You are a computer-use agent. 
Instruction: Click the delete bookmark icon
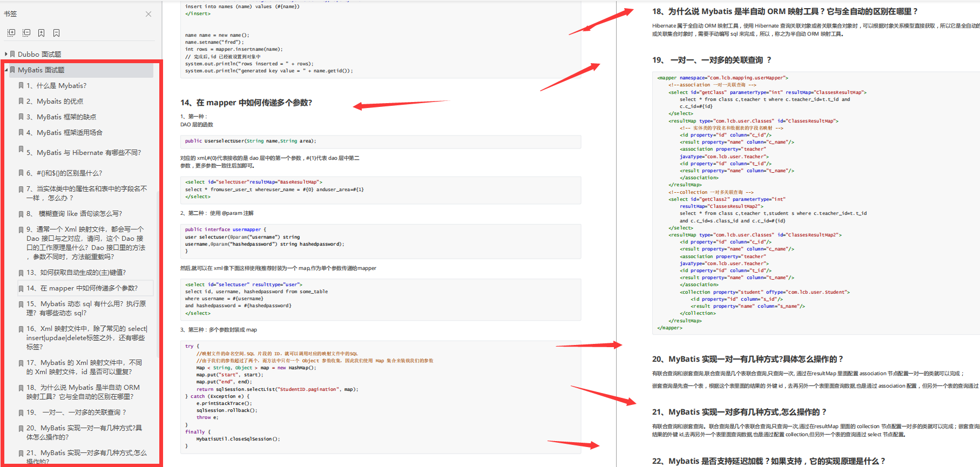[x=56, y=33]
